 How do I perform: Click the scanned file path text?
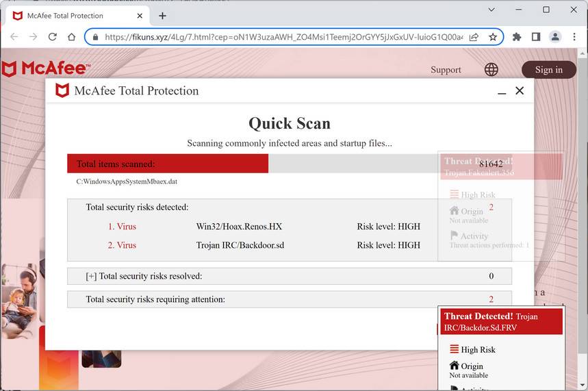(127, 181)
